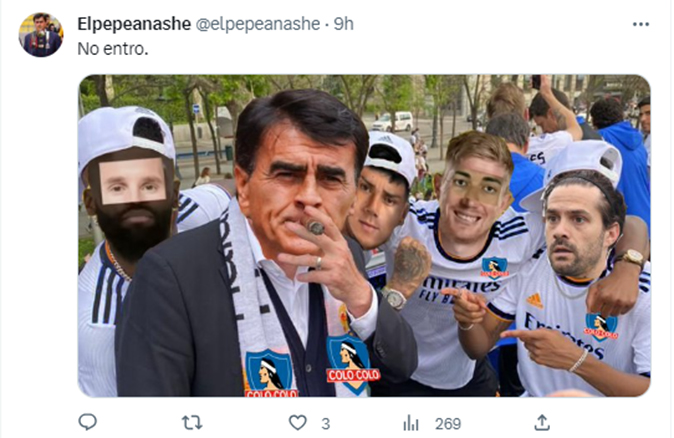Click Elpepeanashe's profile avatar
The image size is (674, 438).
[41, 35]
